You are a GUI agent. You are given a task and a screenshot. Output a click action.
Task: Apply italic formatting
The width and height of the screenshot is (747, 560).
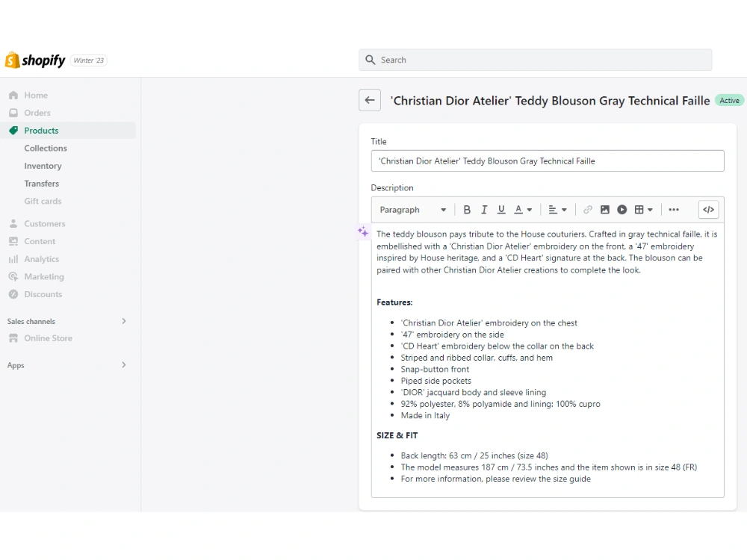483,210
